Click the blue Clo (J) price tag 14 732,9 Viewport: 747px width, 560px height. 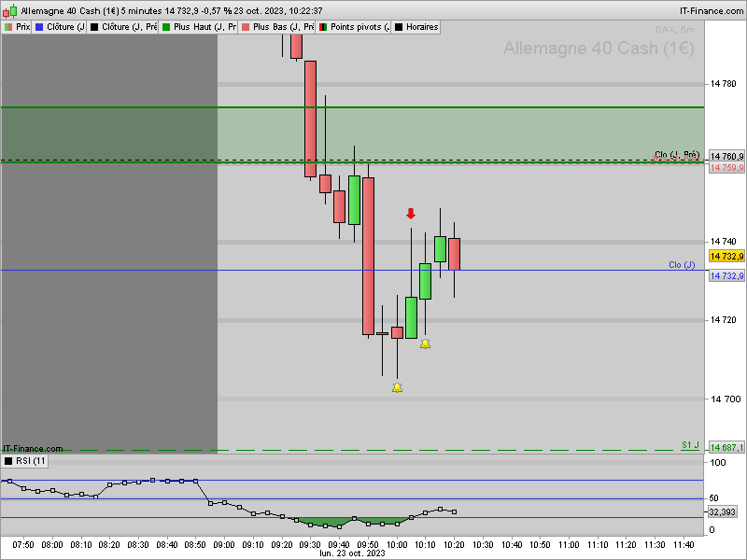click(726, 275)
